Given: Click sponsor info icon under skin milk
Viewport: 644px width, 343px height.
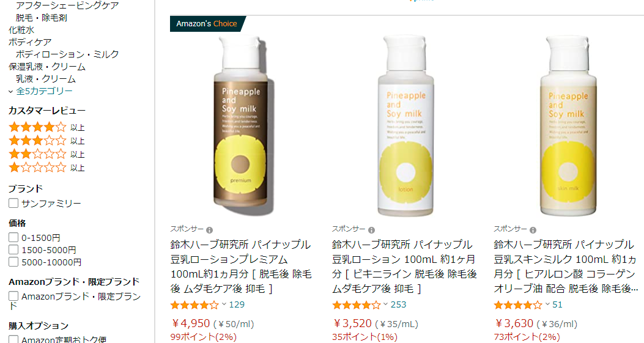Looking at the screenshot, I should 533,230.
